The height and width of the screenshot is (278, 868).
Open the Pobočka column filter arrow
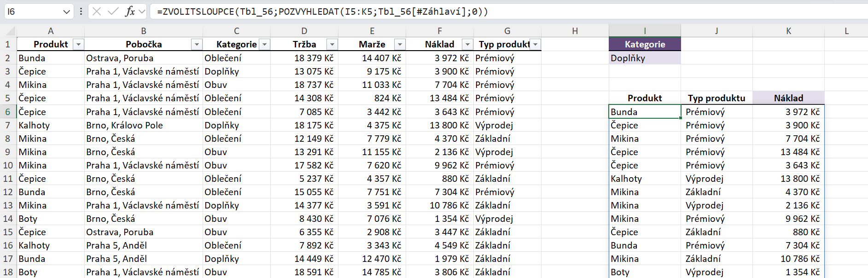click(197, 45)
